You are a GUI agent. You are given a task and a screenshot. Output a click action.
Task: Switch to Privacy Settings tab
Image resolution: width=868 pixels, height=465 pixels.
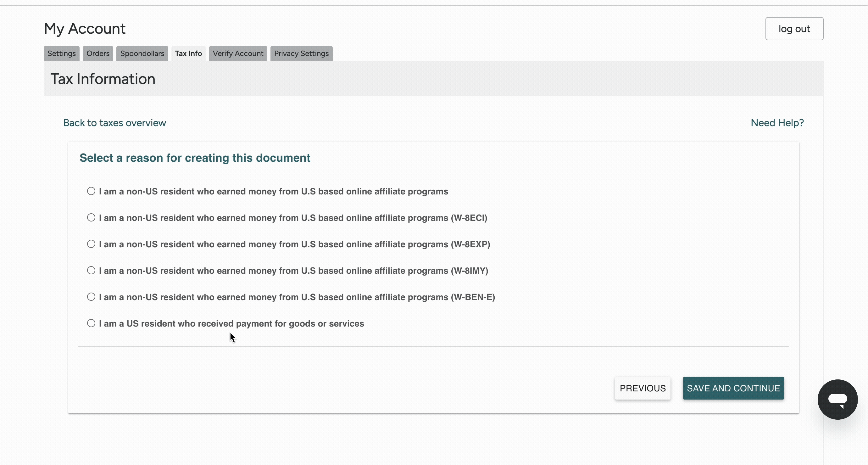301,53
